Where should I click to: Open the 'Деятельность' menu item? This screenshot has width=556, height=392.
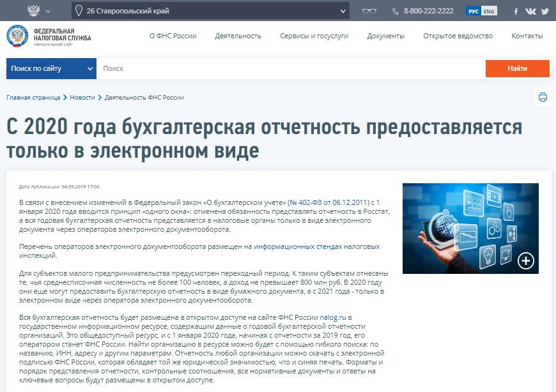[239, 36]
